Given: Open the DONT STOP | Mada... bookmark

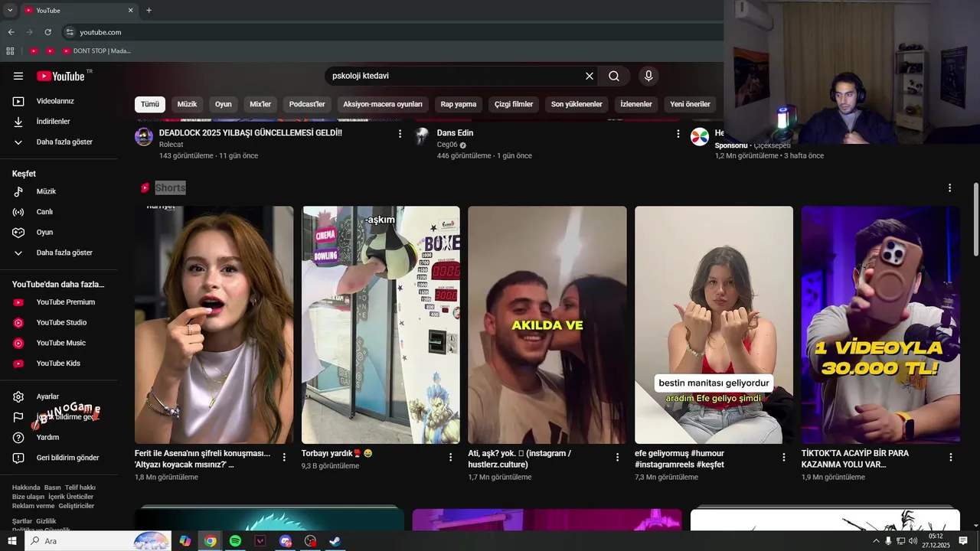Looking at the screenshot, I should tap(97, 51).
